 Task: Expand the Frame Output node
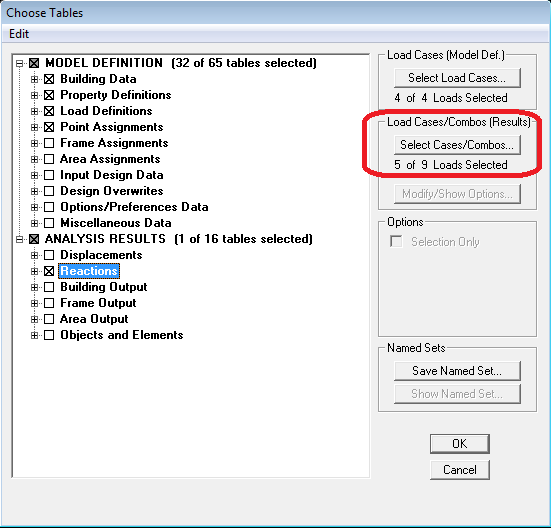point(34,303)
